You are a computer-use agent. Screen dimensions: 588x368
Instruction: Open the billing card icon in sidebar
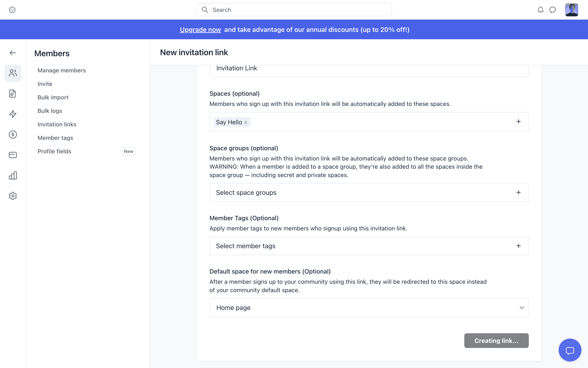13,155
